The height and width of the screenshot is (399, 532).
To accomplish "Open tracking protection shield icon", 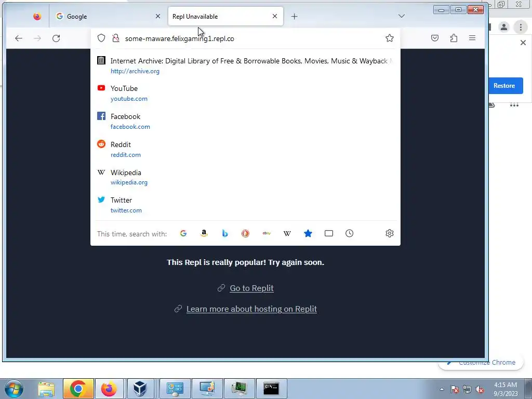I will (x=101, y=38).
